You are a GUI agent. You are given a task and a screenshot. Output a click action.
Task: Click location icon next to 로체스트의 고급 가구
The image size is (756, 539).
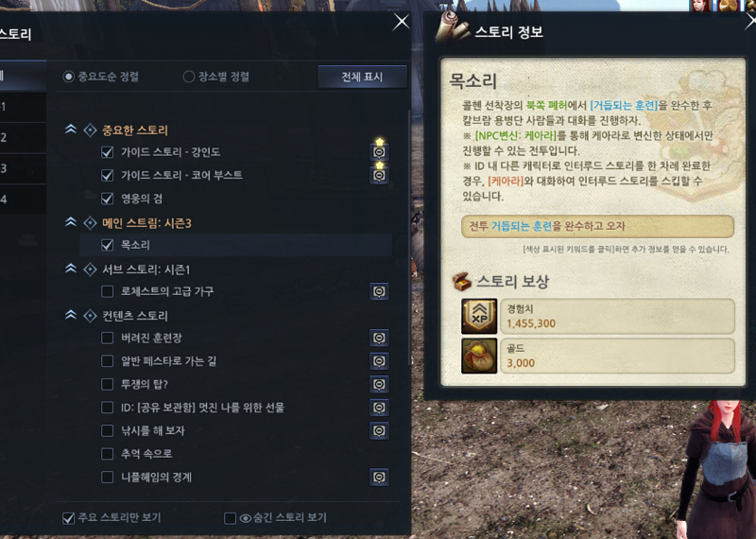click(380, 291)
